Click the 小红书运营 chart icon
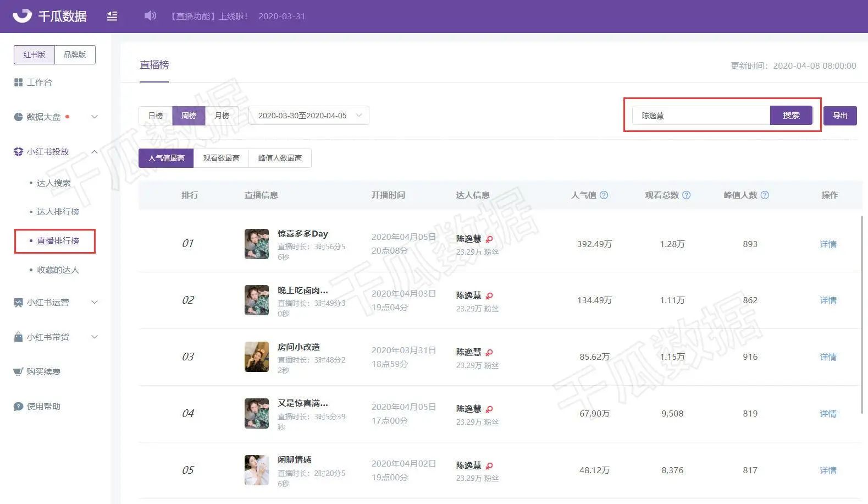 pyautogui.click(x=18, y=302)
